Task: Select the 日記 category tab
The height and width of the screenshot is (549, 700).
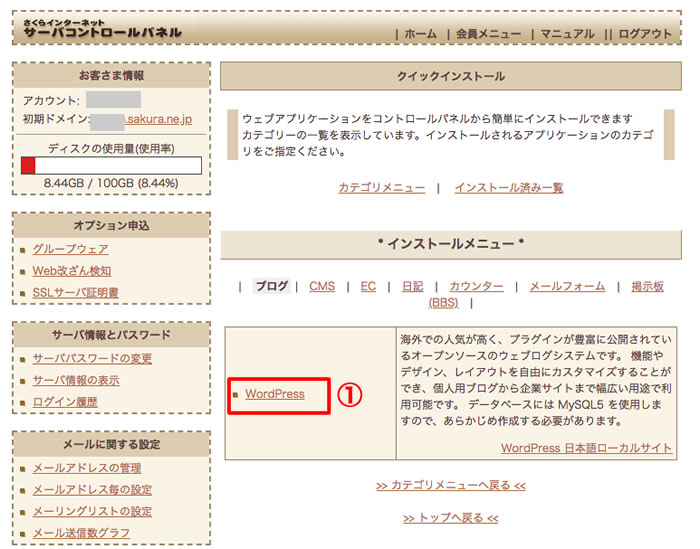Action: point(412,286)
